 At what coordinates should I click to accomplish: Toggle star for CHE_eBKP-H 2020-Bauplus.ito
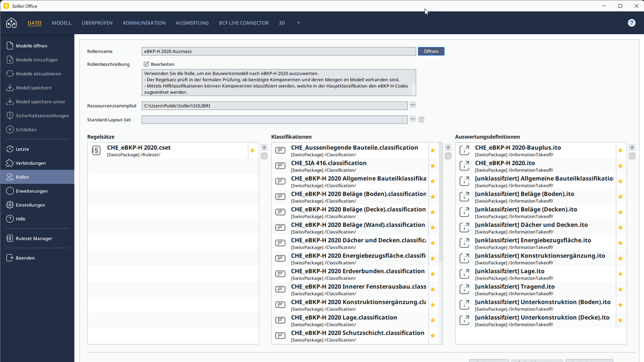[620, 150]
